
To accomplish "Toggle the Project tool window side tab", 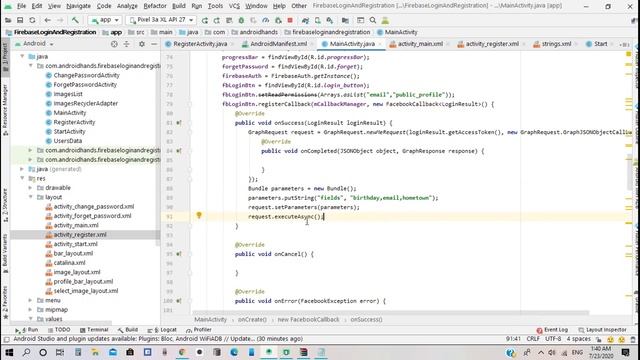I will [5, 57].
